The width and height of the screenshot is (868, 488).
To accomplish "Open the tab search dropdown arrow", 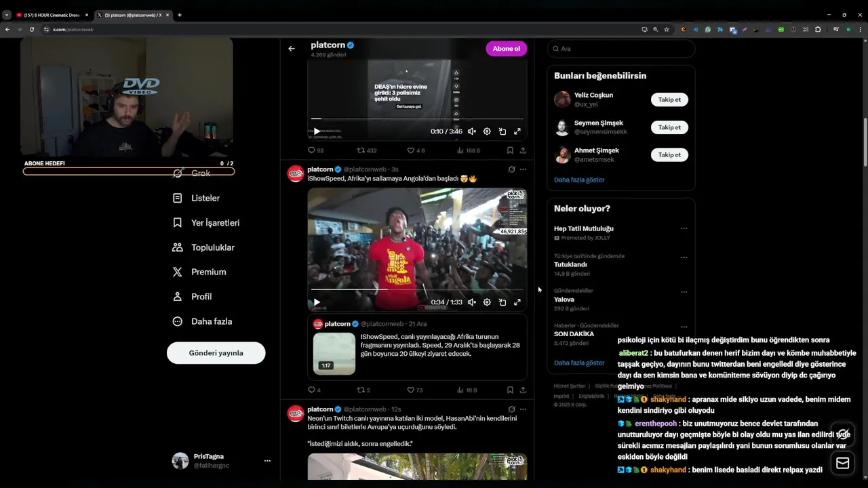I will (7, 15).
